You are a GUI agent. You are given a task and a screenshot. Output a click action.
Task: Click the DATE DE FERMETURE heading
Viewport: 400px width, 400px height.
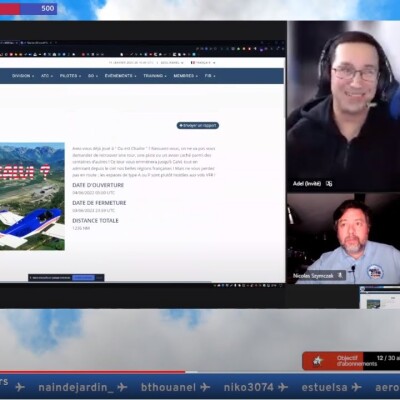click(x=99, y=203)
